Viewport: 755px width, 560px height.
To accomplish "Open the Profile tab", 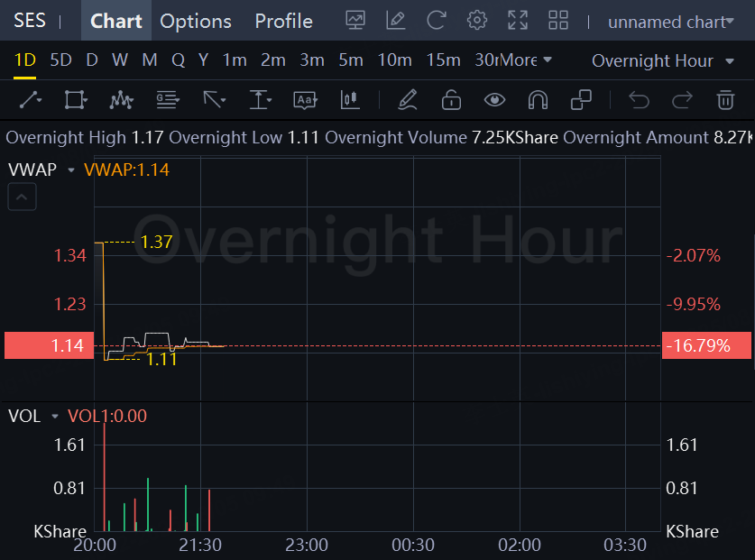I will coord(283,21).
